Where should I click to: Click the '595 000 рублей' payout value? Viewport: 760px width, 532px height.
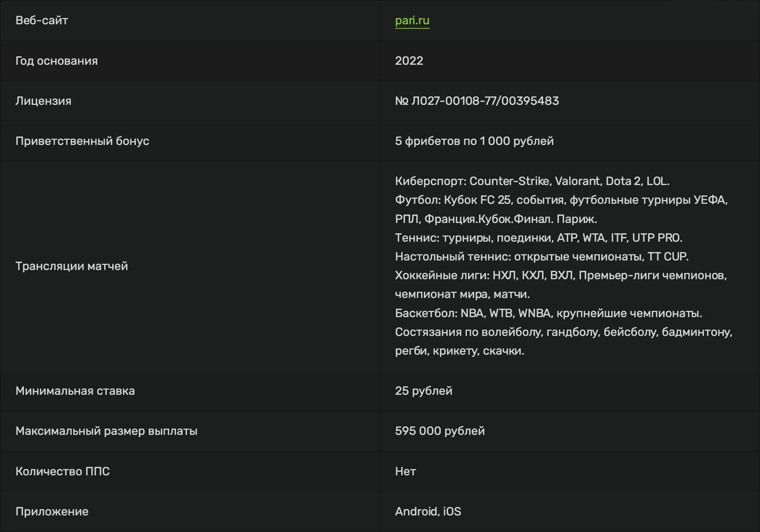point(440,431)
